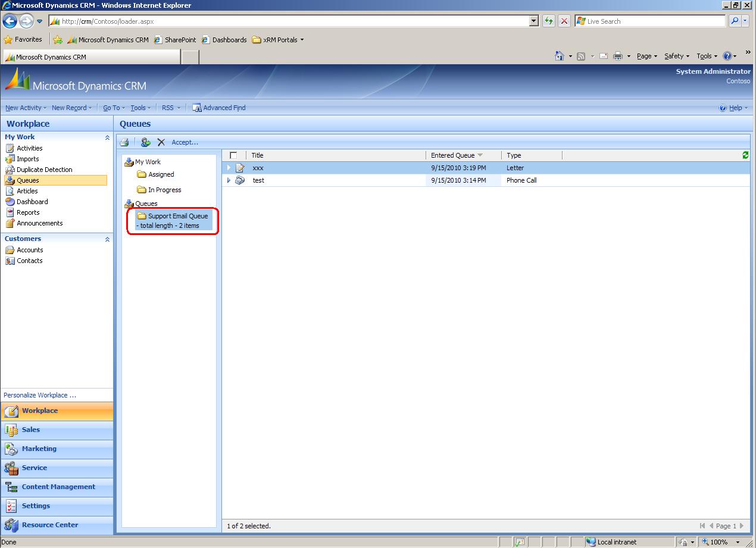756x548 pixels.
Task: Collapse the Customers section chevron
Action: click(x=107, y=239)
